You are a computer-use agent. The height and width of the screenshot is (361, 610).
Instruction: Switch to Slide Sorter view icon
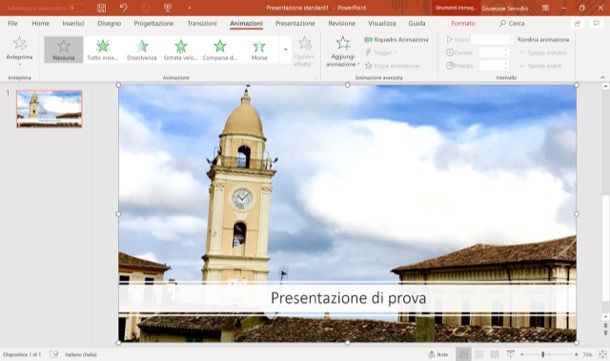[x=479, y=354]
